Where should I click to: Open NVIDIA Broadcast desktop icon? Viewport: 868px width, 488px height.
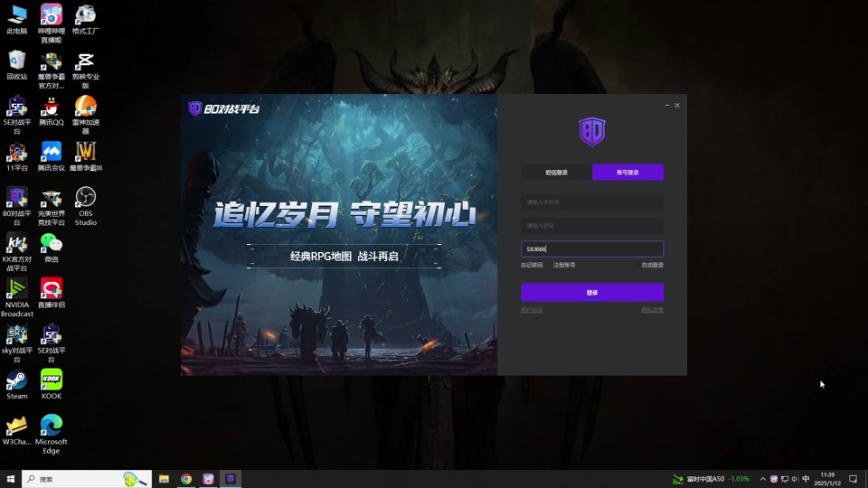(17, 297)
